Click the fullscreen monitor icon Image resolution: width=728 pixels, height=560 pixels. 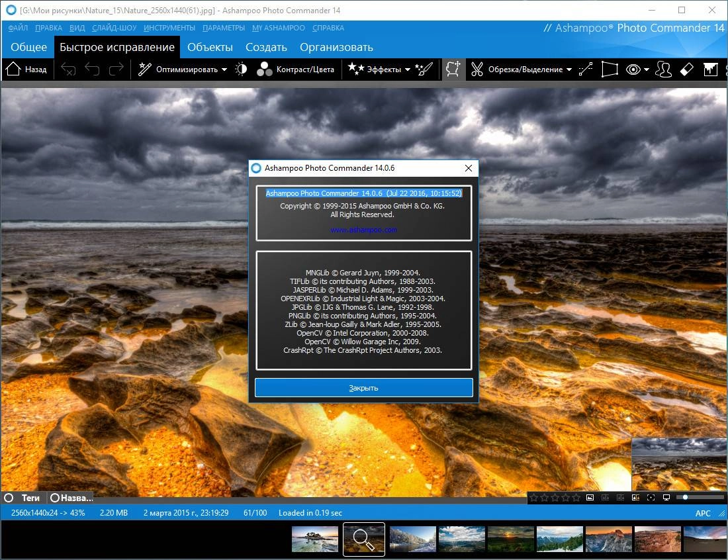[666, 498]
